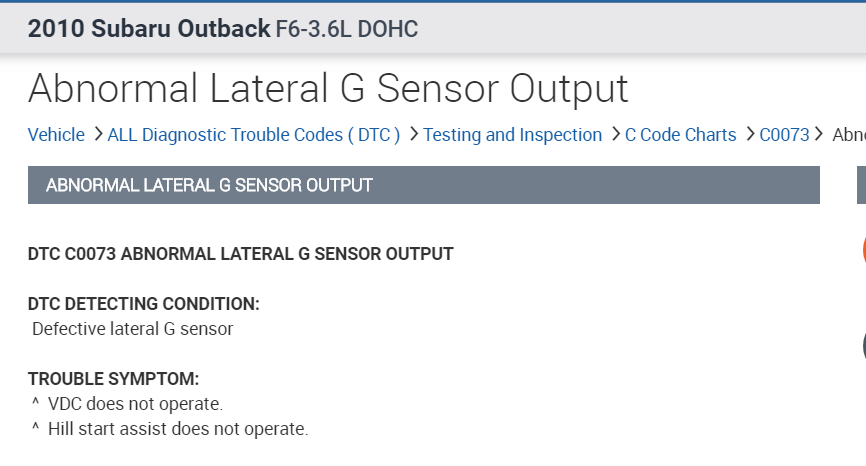Click the 2010 Subaru Outback vehicle title

click(x=148, y=29)
